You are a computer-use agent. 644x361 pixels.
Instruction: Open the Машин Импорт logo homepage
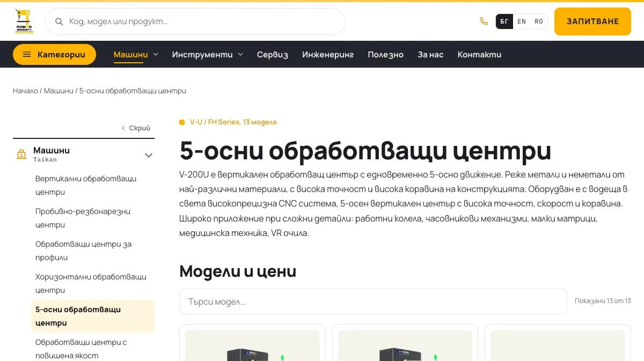24,21
